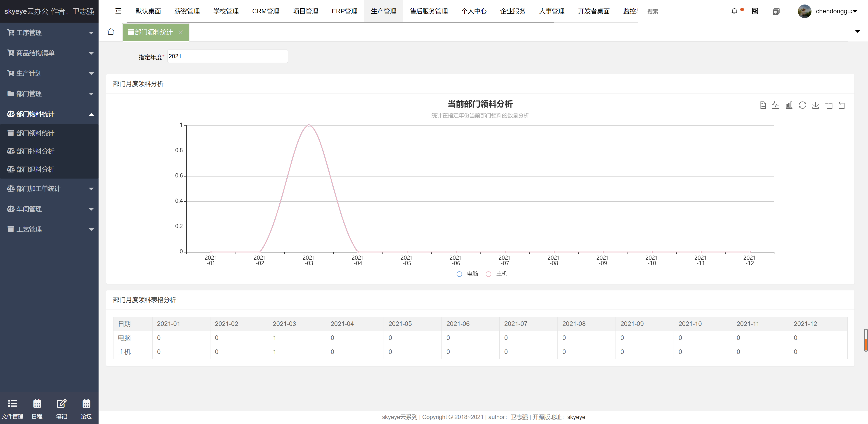Switch chart to line type
868x424 pixels.
coord(776,106)
